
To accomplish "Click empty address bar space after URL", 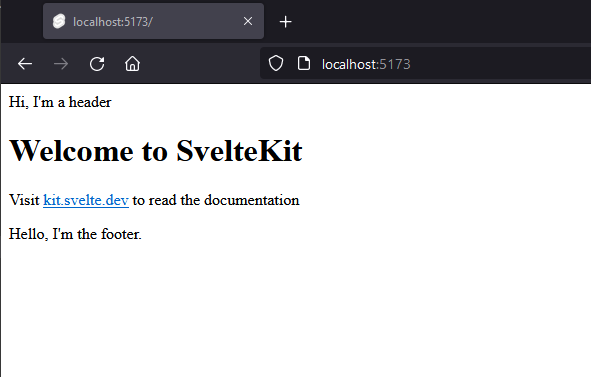I will point(501,64).
